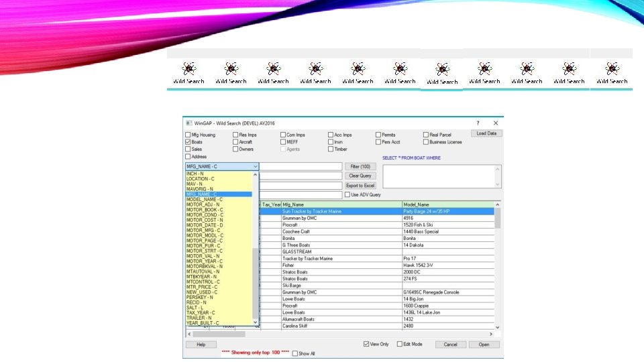Enable the Mfg Housing checkbox

coord(188,135)
